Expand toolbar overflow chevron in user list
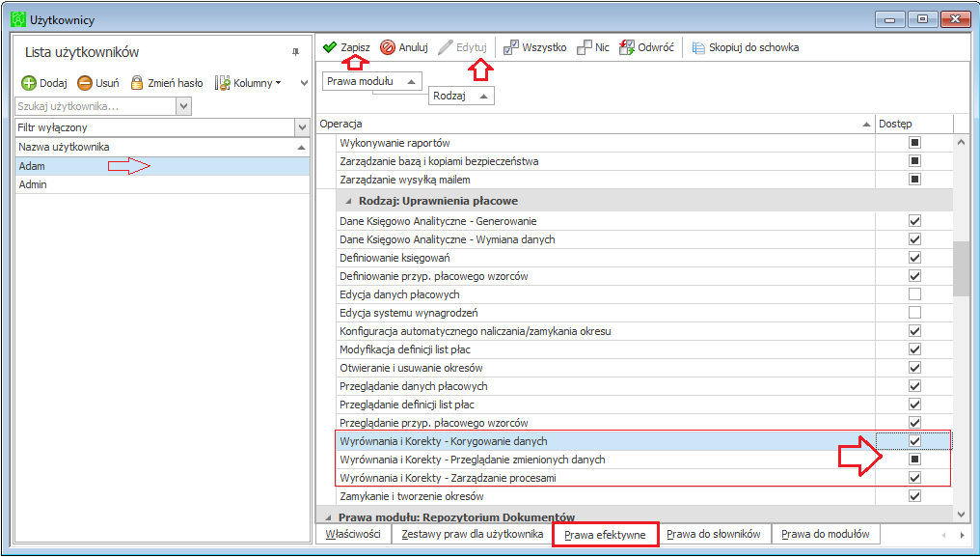Viewport: 980px width, 558px height. coord(304,83)
